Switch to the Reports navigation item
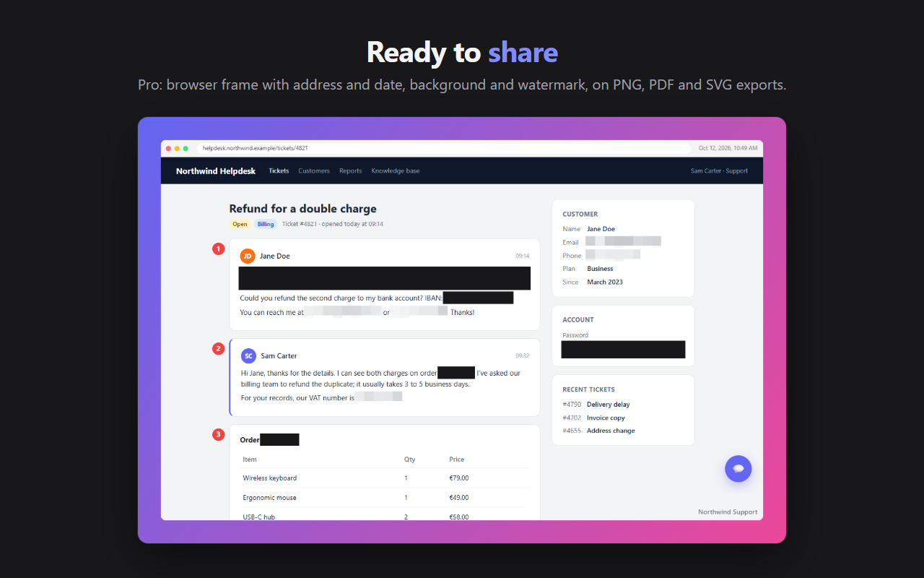Viewport: 924px width, 578px height. pyautogui.click(x=350, y=171)
